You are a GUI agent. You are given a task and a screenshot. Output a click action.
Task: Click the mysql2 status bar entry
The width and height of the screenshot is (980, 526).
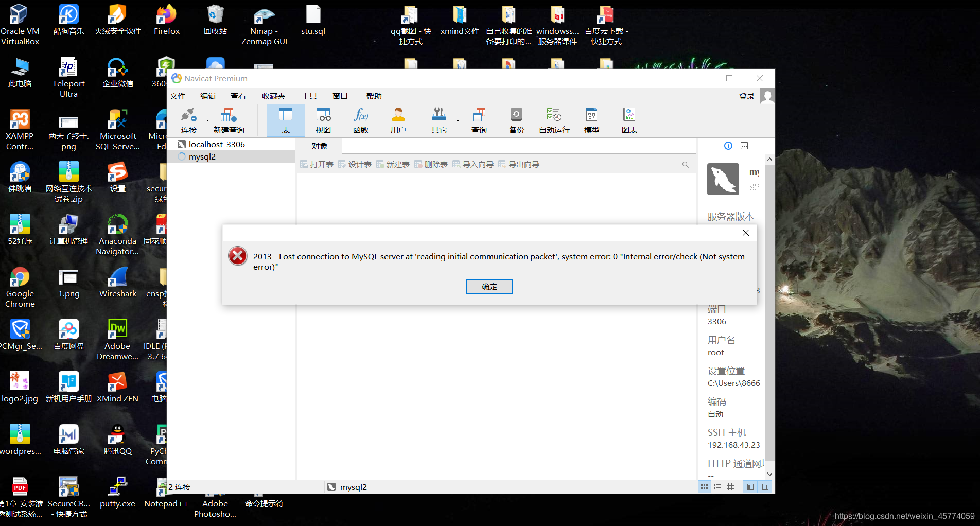[347, 487]
